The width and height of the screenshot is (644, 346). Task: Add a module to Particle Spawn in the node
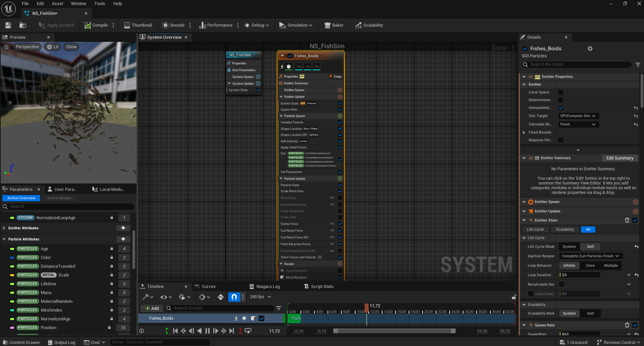tap(340, 116)
